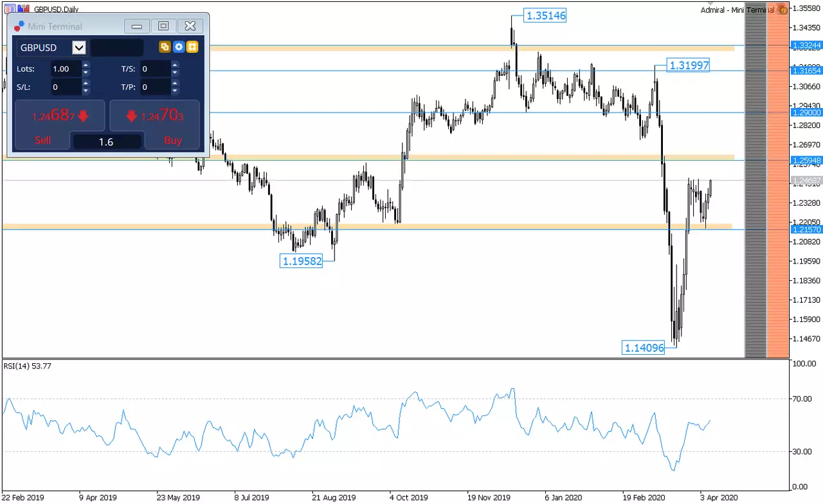Screen dimensions: 823x504
Task: Click the 21 Aug 2019 date label
Action: click(334, 498)
